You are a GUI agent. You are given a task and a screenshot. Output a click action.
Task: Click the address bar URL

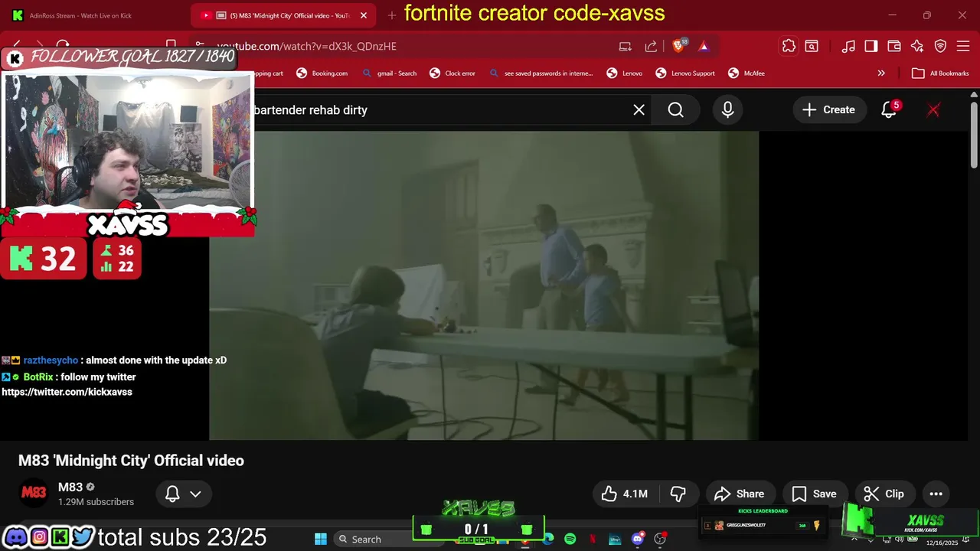click(306, 46)
